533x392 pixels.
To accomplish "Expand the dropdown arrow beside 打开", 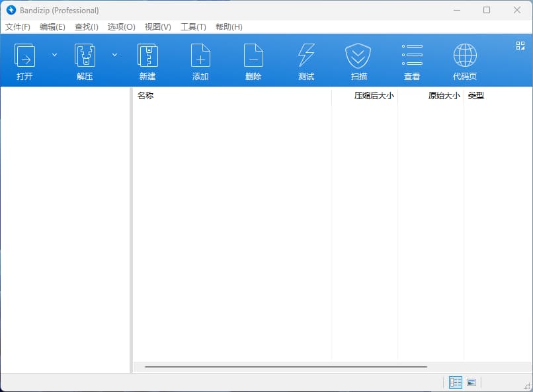I will coord(54,54).
